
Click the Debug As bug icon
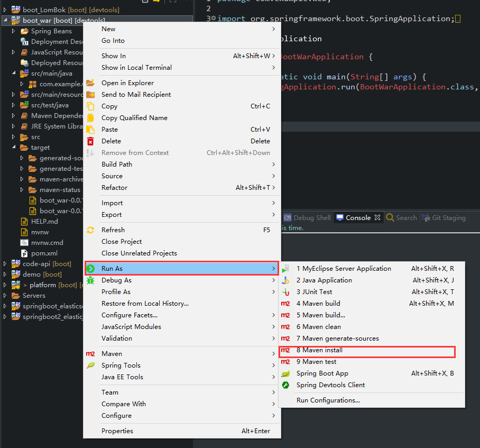point(90,280)
